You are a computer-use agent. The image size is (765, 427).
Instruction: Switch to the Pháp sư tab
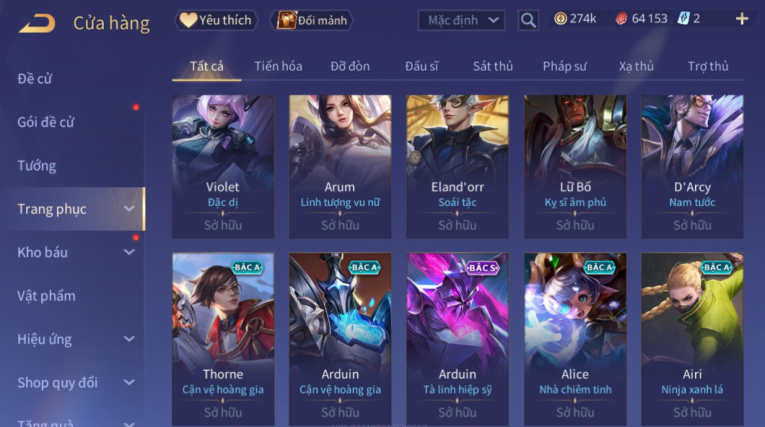pyautogui.click(x=564, y=66)
